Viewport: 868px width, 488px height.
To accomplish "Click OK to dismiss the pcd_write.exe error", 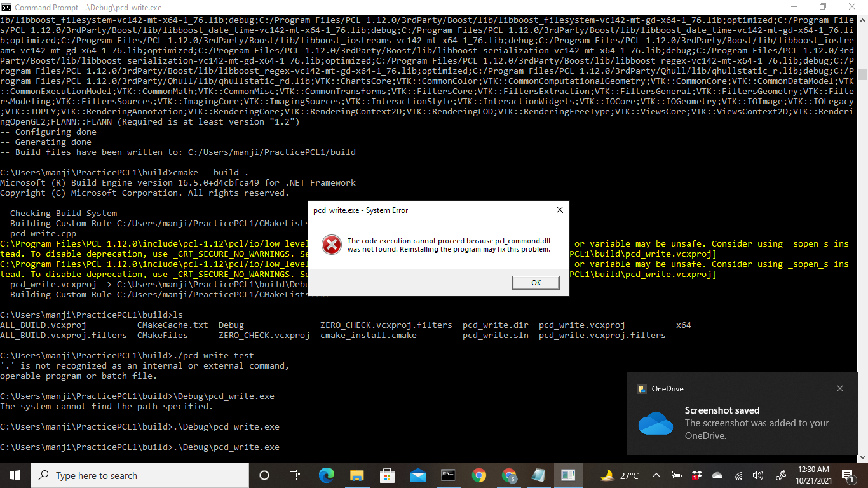I will coord(535,283).
